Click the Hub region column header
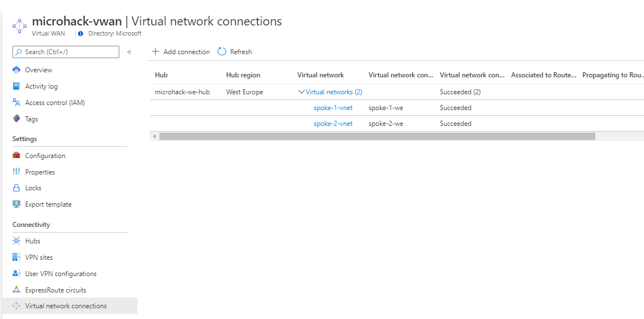 coord(243,75)
